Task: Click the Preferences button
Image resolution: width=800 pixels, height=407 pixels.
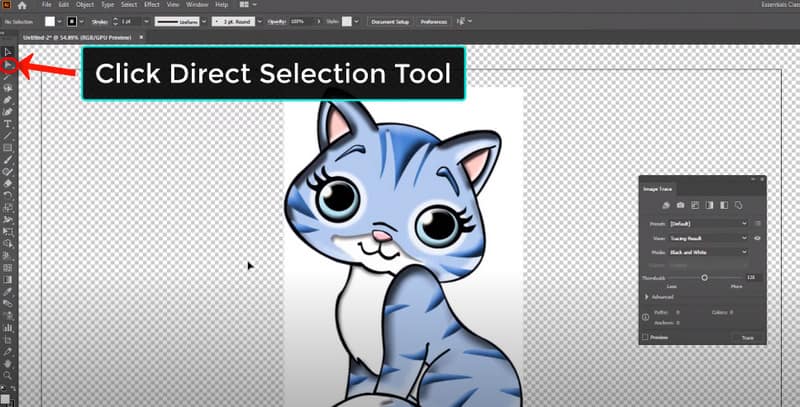Action: coord(434,21)
